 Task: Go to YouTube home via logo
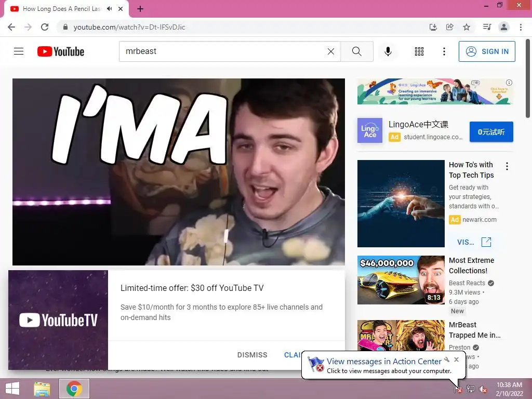pyautogui.click(x=61, y=51)
